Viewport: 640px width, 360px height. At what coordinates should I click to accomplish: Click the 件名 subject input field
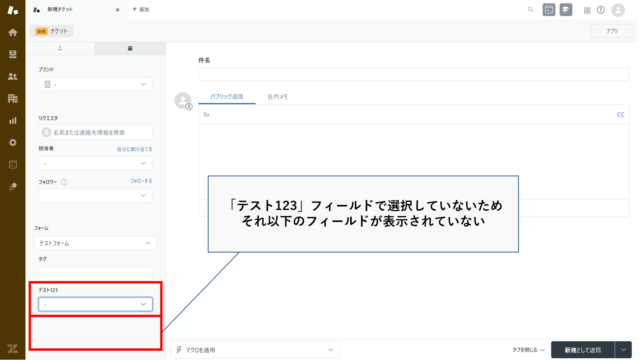tap(413, 74)
